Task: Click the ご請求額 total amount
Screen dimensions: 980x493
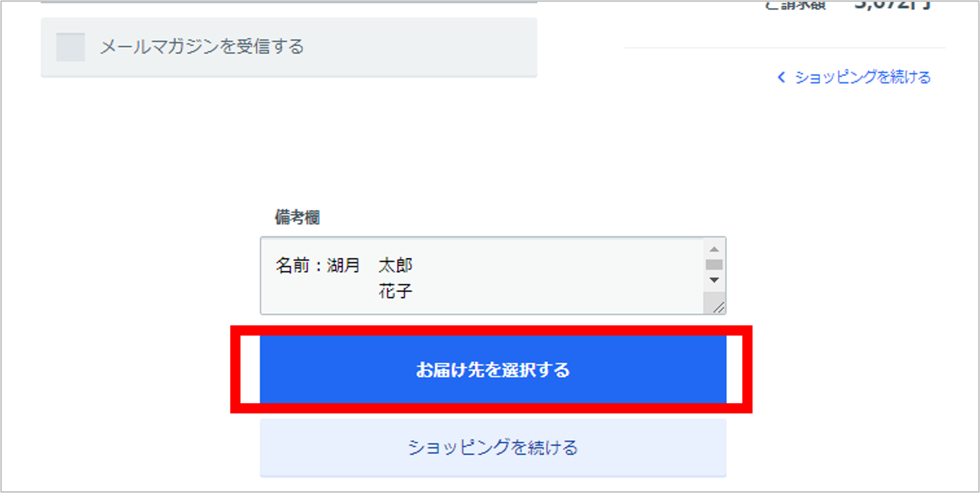Action: 891,5
